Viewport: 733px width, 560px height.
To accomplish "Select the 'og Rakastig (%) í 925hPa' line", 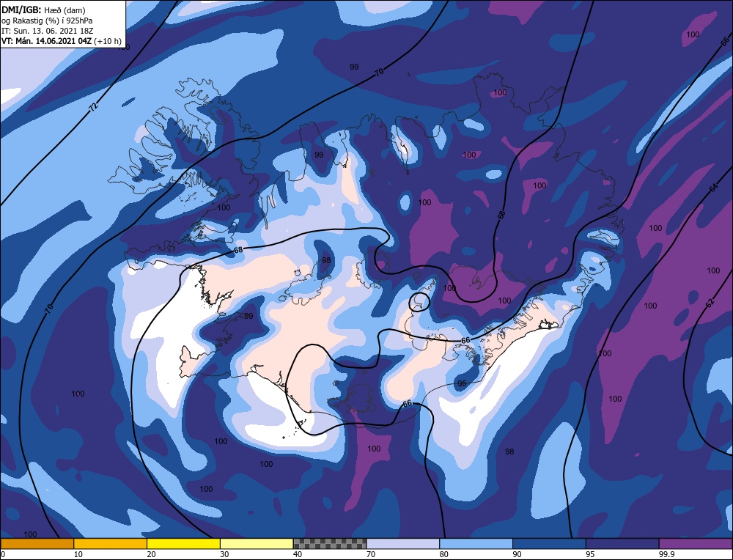I will (x=47, y=21).
